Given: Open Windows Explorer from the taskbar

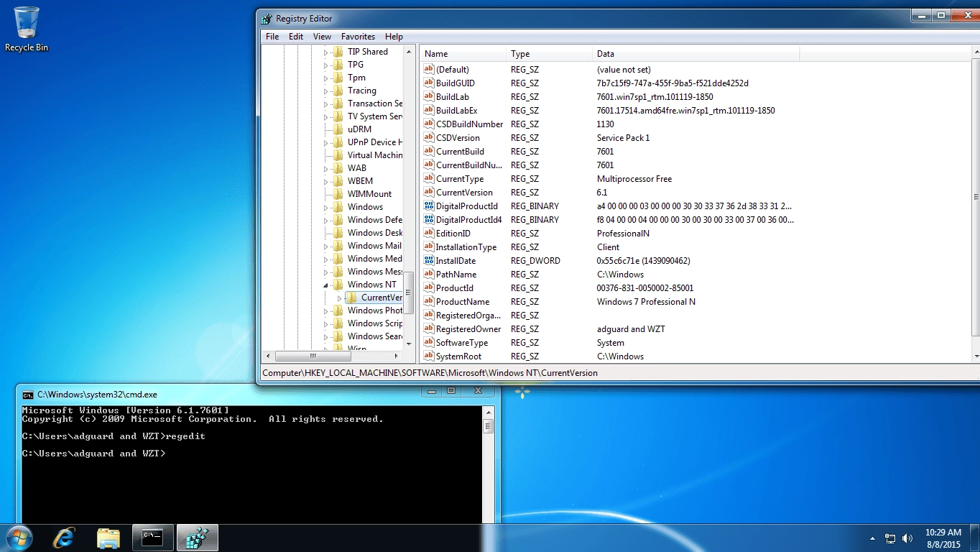Looking at the screenshot, I should [108, 538].
